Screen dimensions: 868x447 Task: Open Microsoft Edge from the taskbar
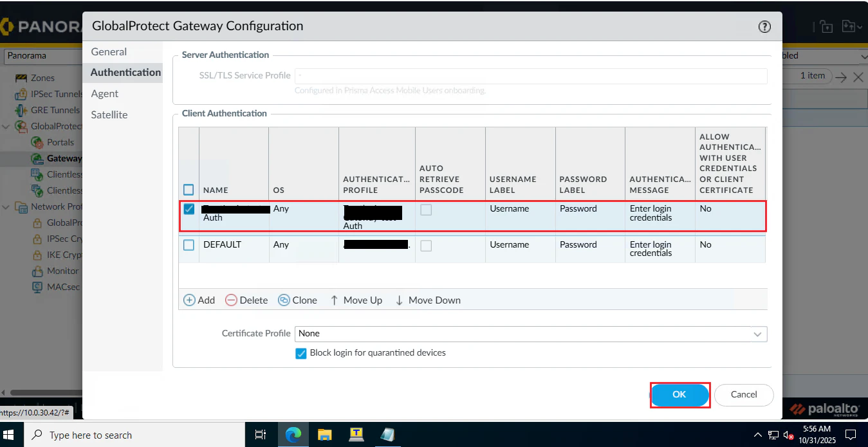pos(293,435)
